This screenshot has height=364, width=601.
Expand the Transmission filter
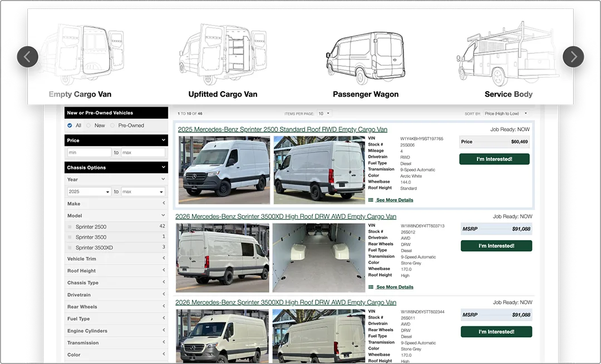[x=116, y=342]
